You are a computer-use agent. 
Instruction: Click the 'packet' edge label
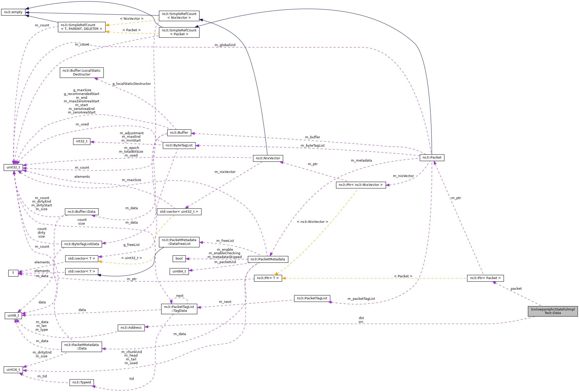(516, 289)
